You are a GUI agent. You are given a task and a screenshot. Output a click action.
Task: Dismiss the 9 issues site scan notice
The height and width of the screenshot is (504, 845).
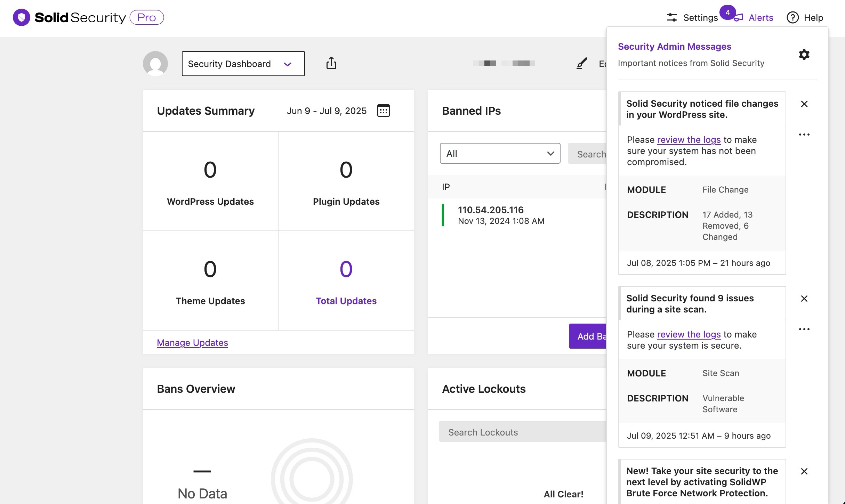click(x=804, y=299)
